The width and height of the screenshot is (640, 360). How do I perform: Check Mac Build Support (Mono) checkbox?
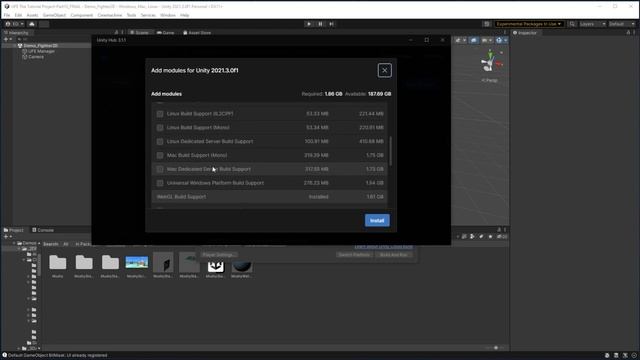(160, 156)
